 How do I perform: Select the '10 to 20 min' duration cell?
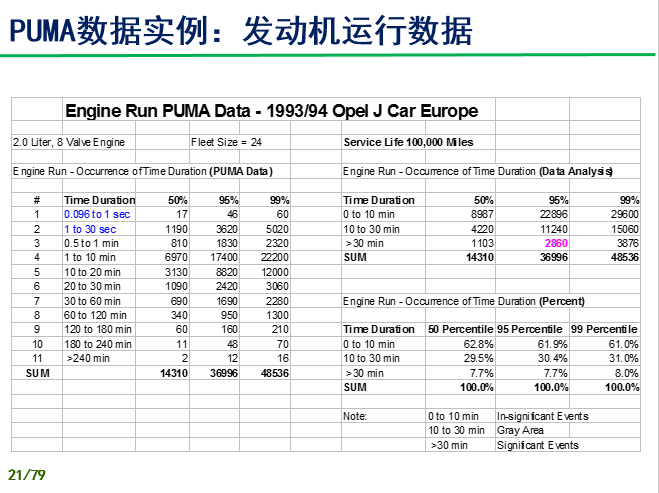(92, 272)
